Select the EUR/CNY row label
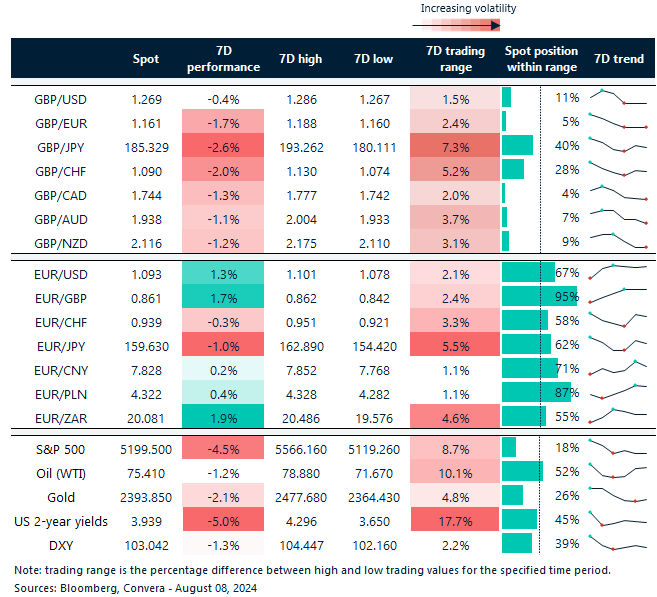 (61, 370)
